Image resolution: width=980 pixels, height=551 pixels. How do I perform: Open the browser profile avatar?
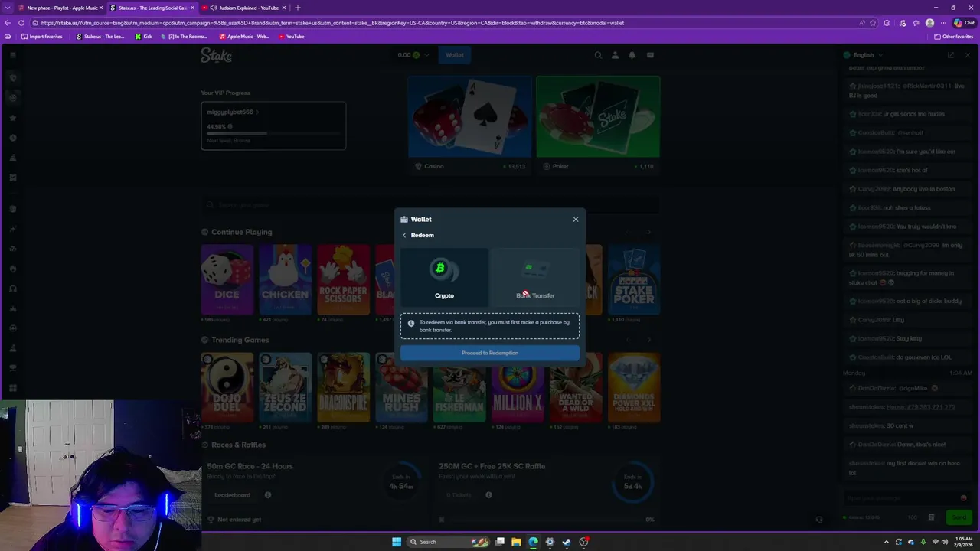[x=929, y=23]
